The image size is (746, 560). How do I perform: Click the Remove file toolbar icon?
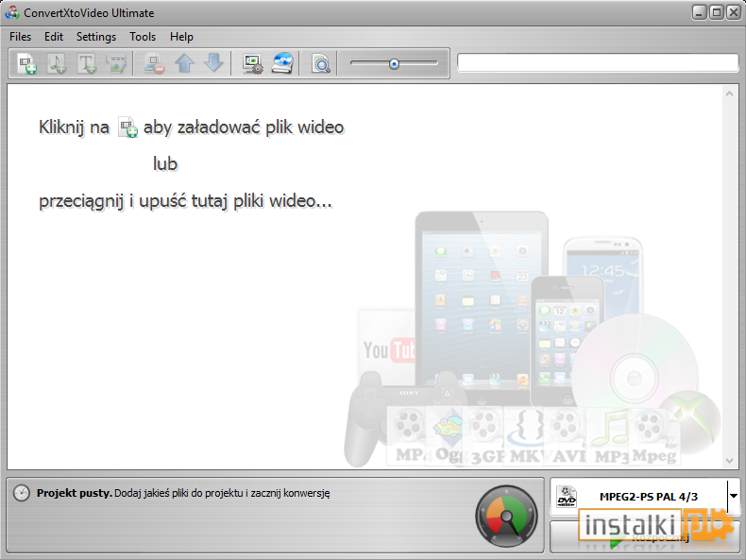[x=155, y=63]
